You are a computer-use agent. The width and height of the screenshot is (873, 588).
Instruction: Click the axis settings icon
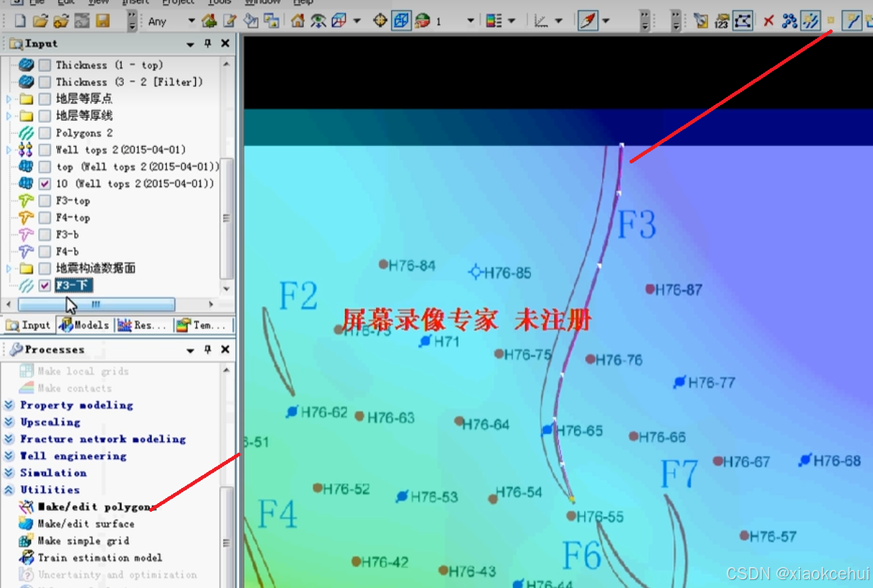pyautogui.click(x=541, y=21)
